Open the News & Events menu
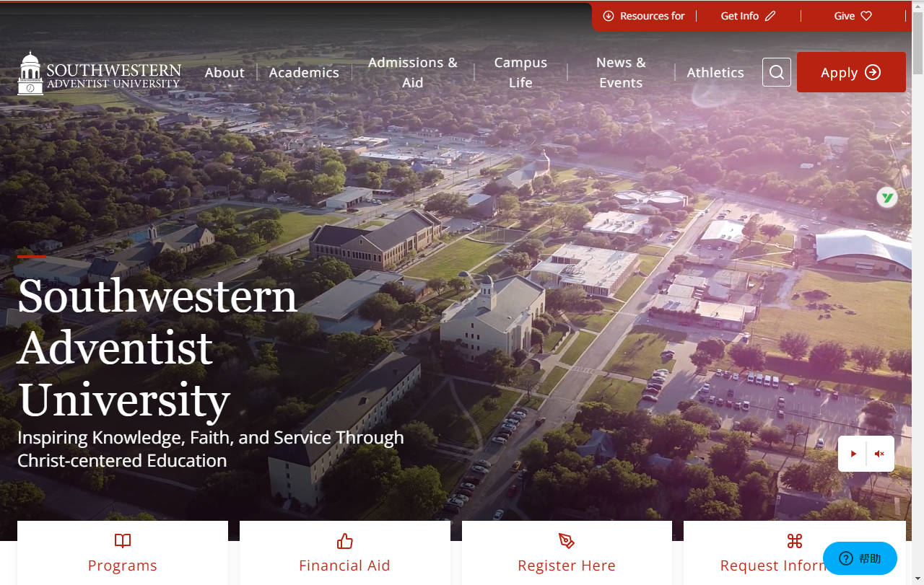Image resolution: width=924 pixels, height=585 pixels. click(x=620, y=72)
